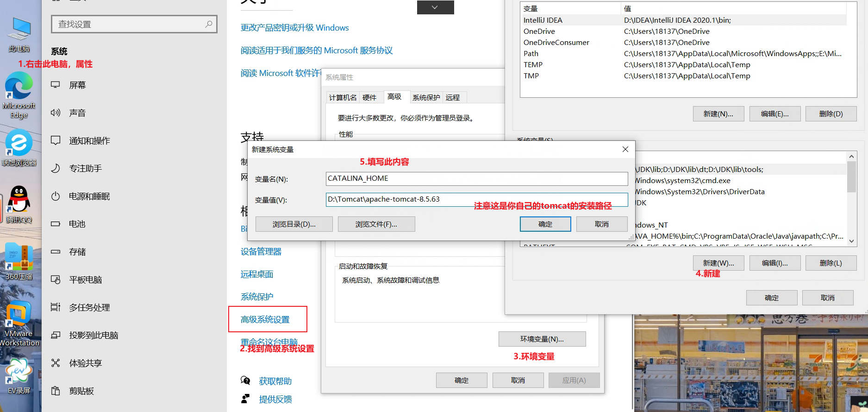Switch to 计算机名 tab in 系统属性
This screenshot has height=412, width=868.
click(x=343, y=97)
